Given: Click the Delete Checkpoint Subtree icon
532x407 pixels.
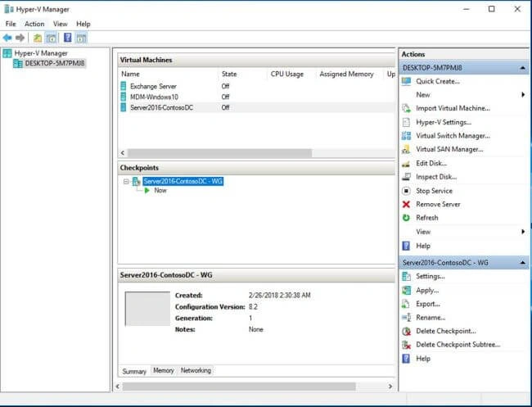Looking at the screenshot, I should (406, 345).
